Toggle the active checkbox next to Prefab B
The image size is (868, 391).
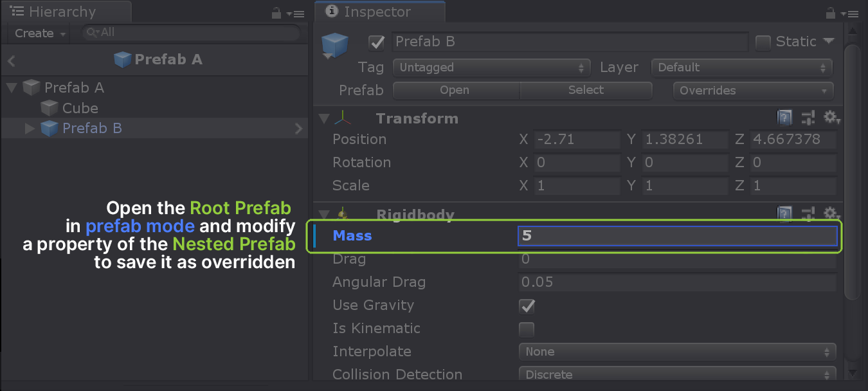click(377, 42)
